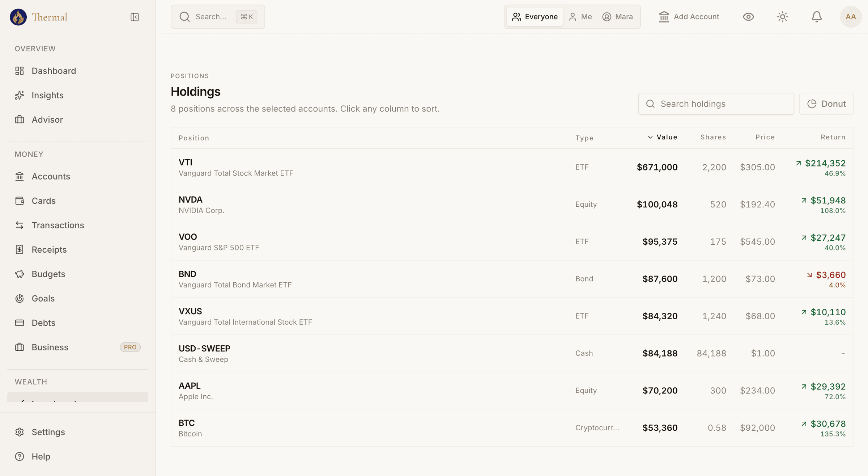Viewport: 868px width, 476px height.
Task: Switch the view filter to Mara
Action: (x=618, y=17)
